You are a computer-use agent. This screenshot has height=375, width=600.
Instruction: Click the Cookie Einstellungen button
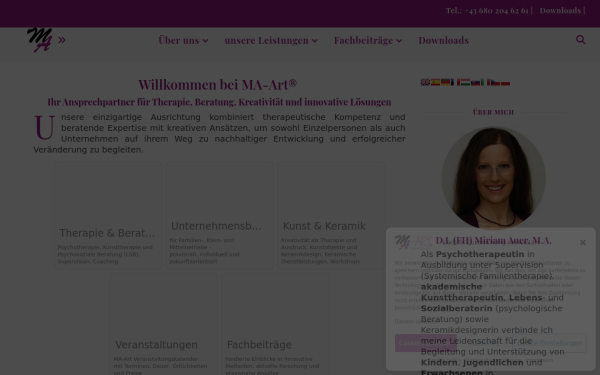pos(550,343)
